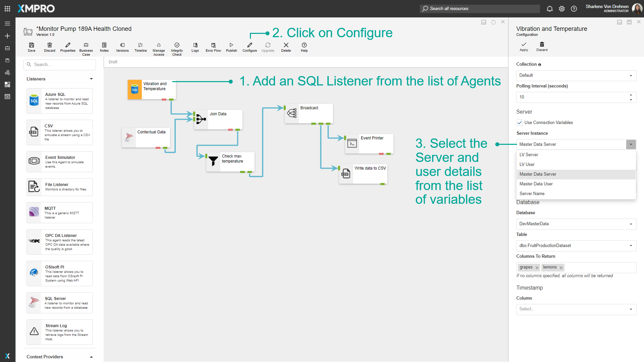Open the Table dropdown showing dbo.FruitProductionDataset
The image size is (644, 362).
(576, 246)
